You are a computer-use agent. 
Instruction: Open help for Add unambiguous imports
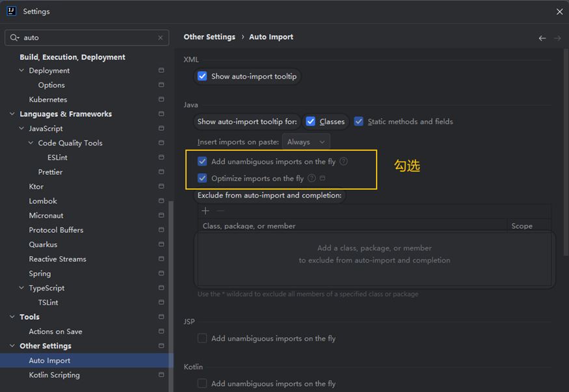coord(343,161)
